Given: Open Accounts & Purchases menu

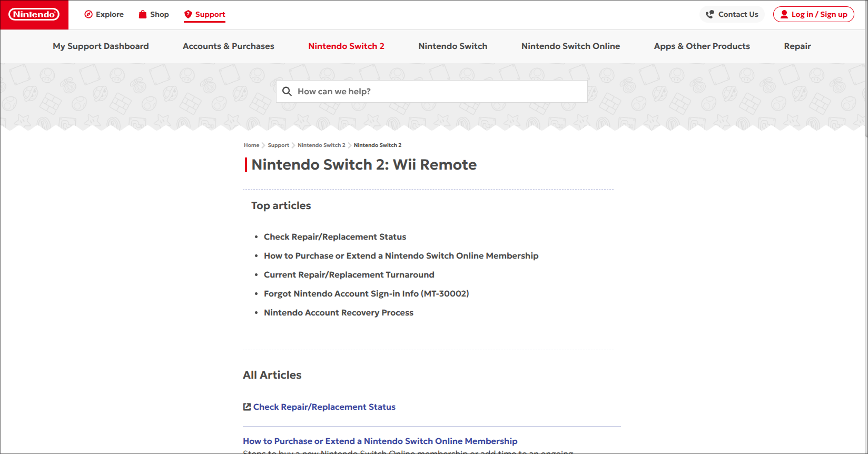Looking at the screenshot, I should coord(228,46).
